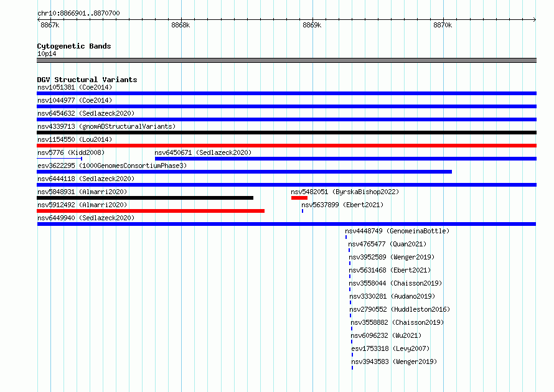Image resolution: width=554 pixels, height=392 pixels.
Task: Click the blue bar below nsv1044977
Action: coord(286,106)
